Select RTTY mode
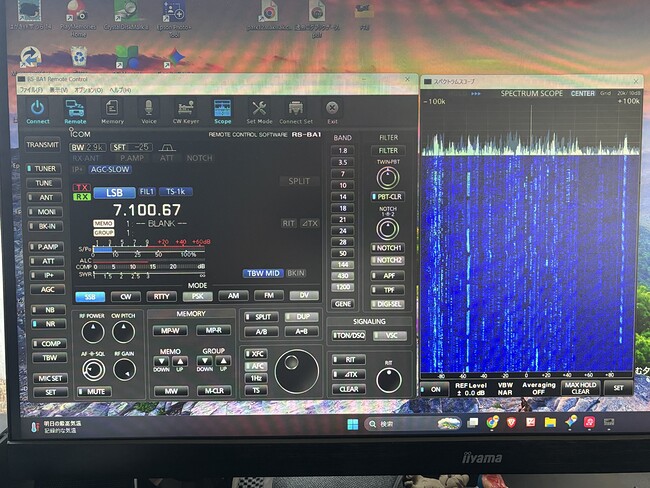This screenshot has height=488, width=650. [x=161, y=296]
